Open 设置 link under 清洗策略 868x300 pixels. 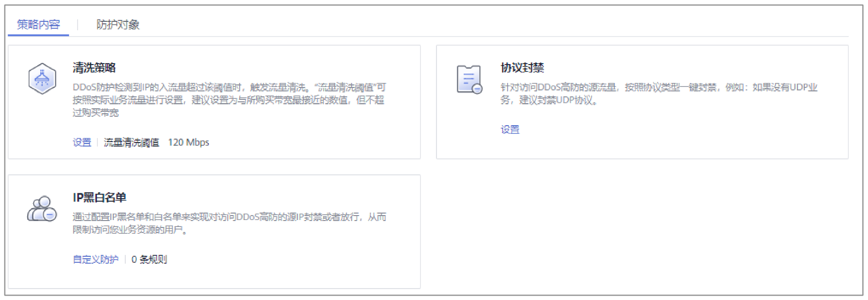[82, 143]
